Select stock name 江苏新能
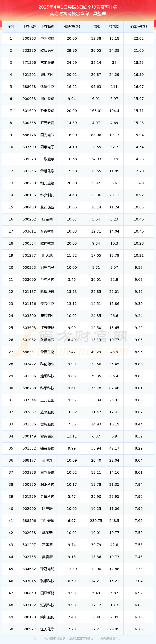The image size is (156, 644). pos(47,328)
